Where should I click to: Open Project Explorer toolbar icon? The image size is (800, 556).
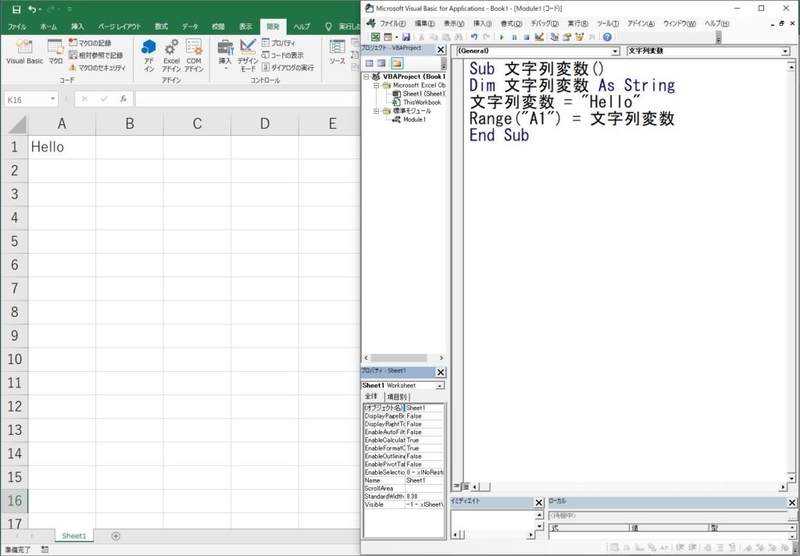555,37
